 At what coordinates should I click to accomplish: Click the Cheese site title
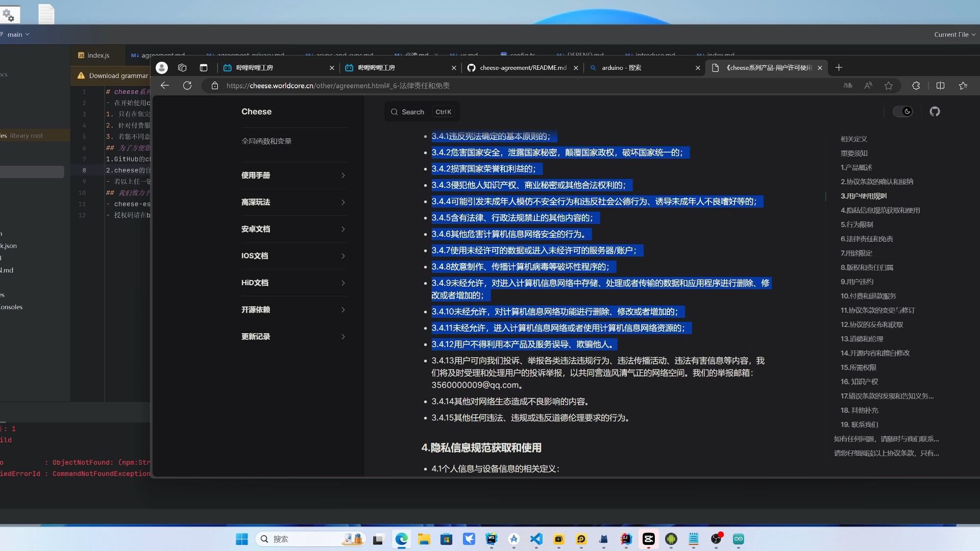pos(256,112)
